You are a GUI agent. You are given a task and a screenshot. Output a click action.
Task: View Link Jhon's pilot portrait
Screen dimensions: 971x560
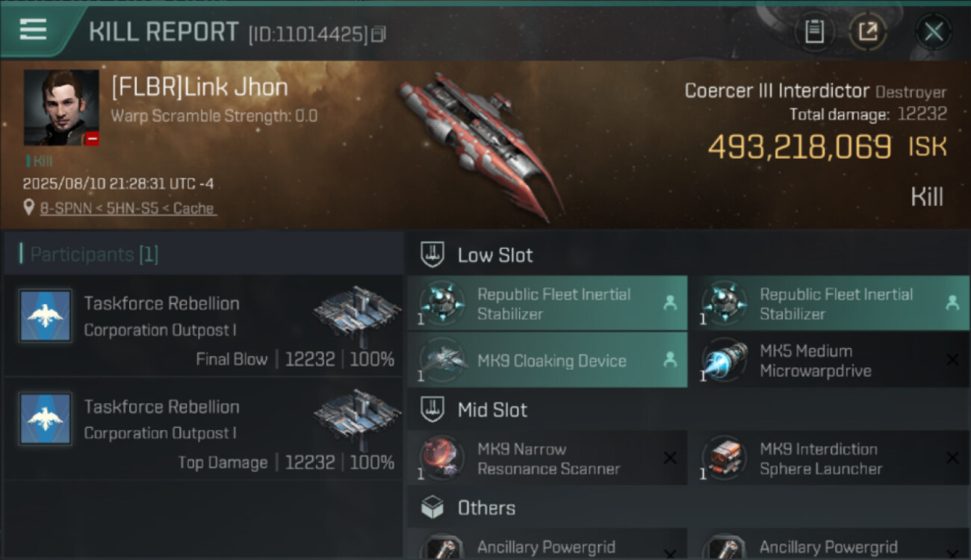tap(61, 108)
